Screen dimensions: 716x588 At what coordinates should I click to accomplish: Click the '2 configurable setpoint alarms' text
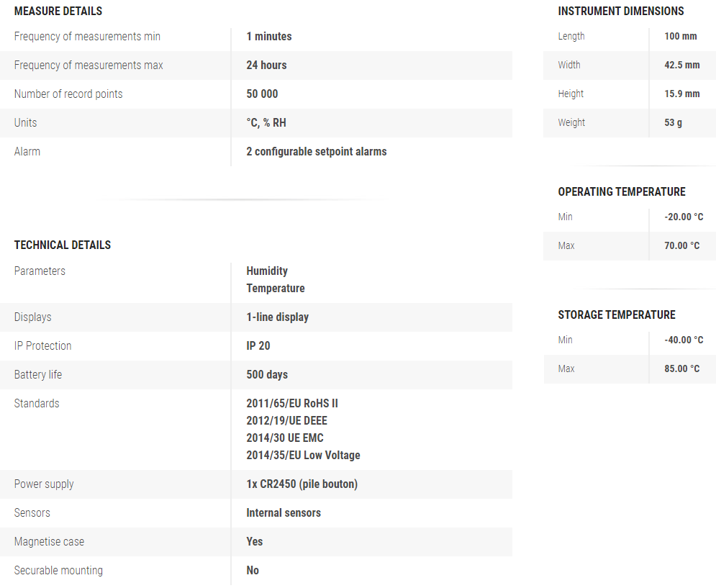click(x=317, y=152)
